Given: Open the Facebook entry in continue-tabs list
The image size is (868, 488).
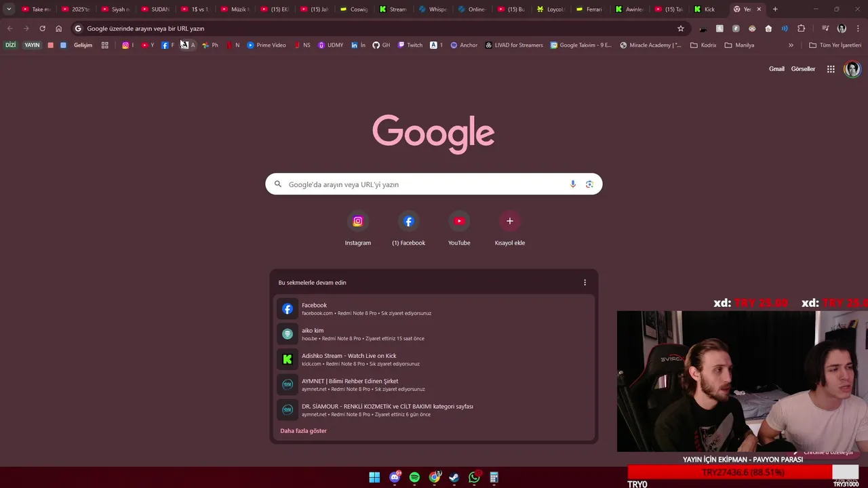Looking at the screenshot, I should pyautogui.click(x=434, y=309).
